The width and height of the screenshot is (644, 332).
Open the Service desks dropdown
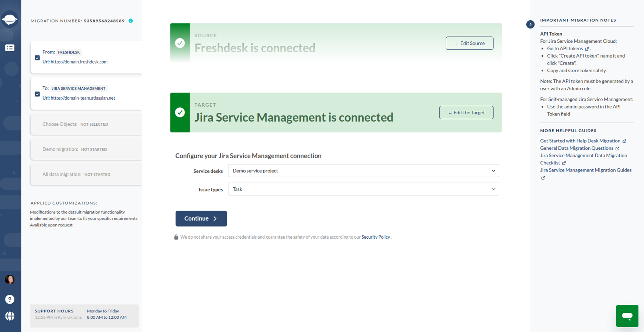(x=363, y=171)
